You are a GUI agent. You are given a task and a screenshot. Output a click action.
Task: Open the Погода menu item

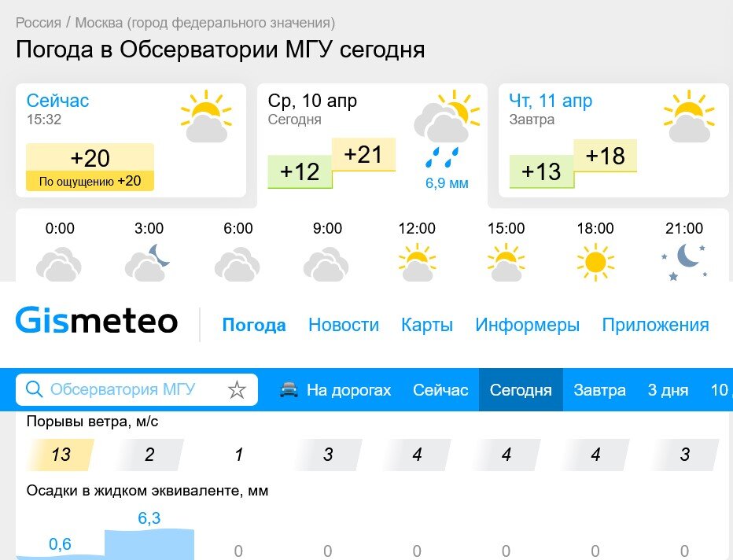pyautogui.click(x=253, y=323)
